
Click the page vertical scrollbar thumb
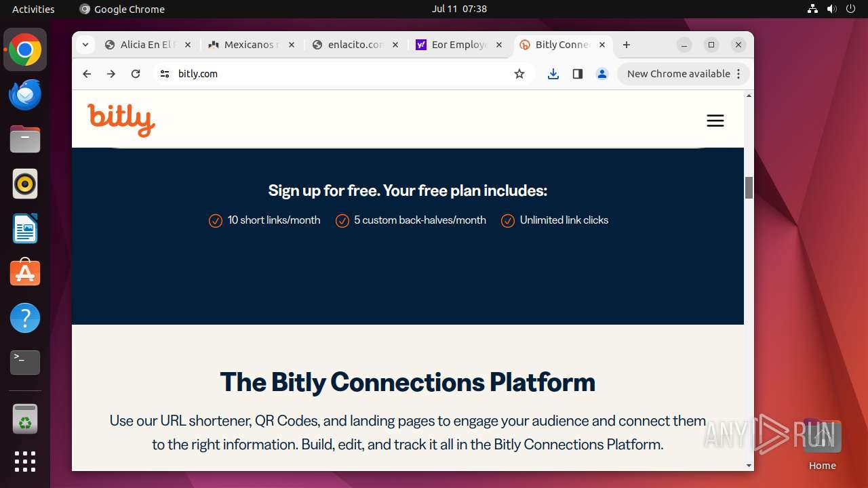pyautogui.click(x=749, y=188)
